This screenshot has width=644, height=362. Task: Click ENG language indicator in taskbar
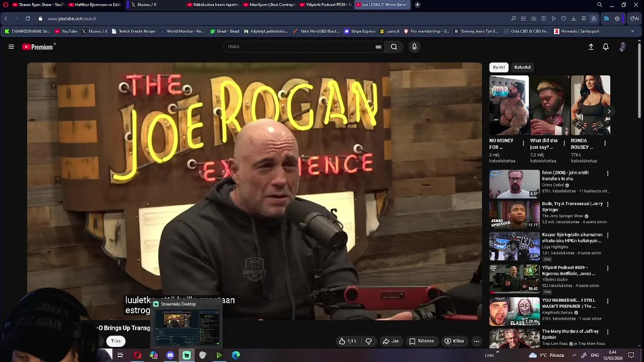tap(595, 355)
